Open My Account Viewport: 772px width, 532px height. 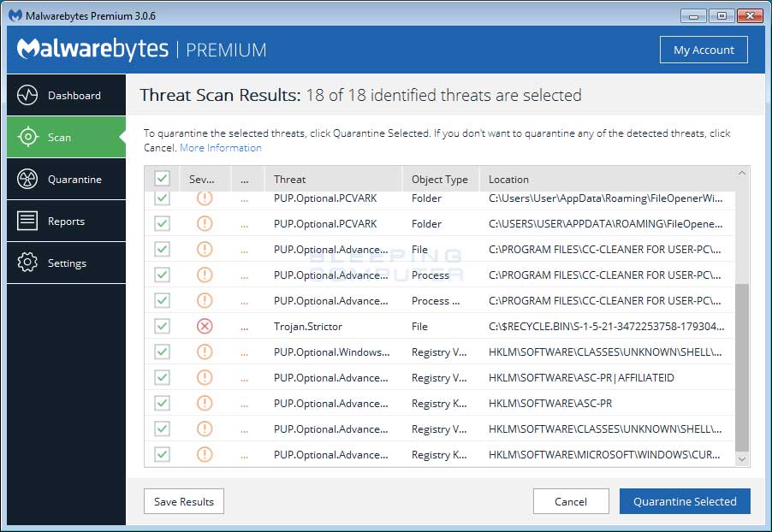tap(704, 50)
